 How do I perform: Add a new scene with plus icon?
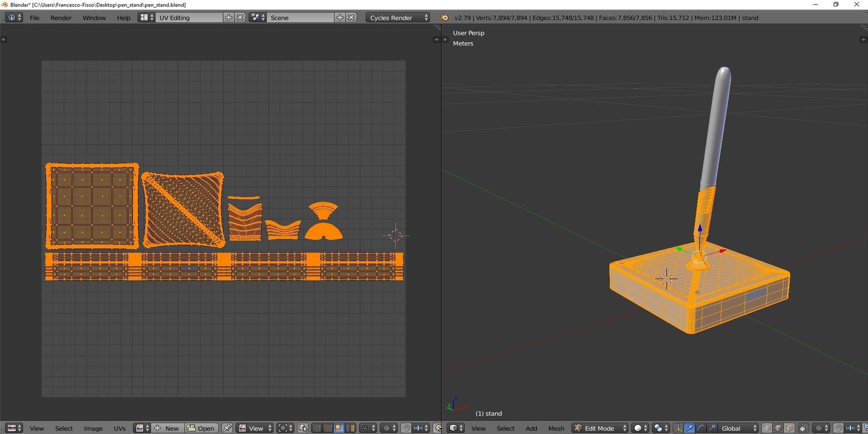(340, 18)
